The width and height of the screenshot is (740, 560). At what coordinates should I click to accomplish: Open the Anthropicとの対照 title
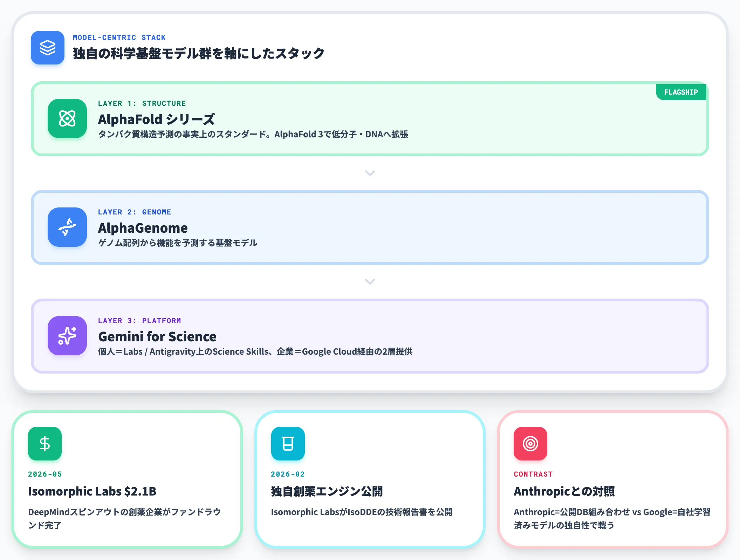click(564, 491)
